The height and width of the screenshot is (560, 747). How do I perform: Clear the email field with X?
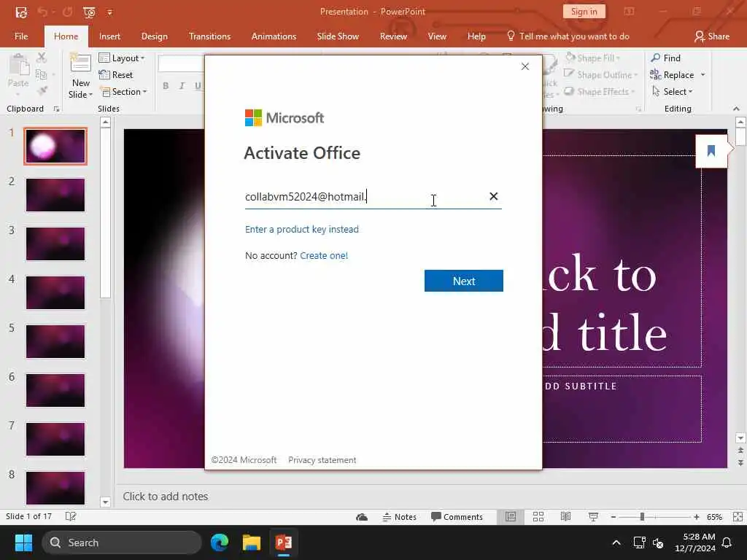click(494, 196)
